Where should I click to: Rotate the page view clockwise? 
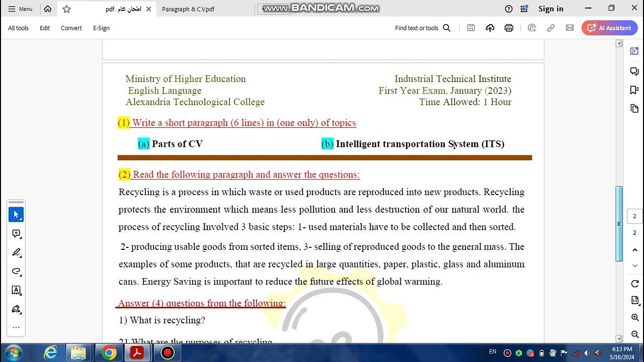[x=635, y=284]
